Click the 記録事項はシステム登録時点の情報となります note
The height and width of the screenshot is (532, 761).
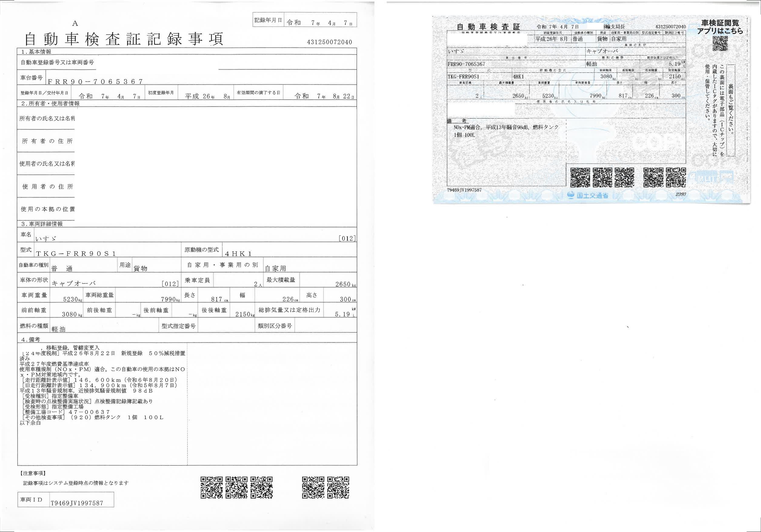75,483
